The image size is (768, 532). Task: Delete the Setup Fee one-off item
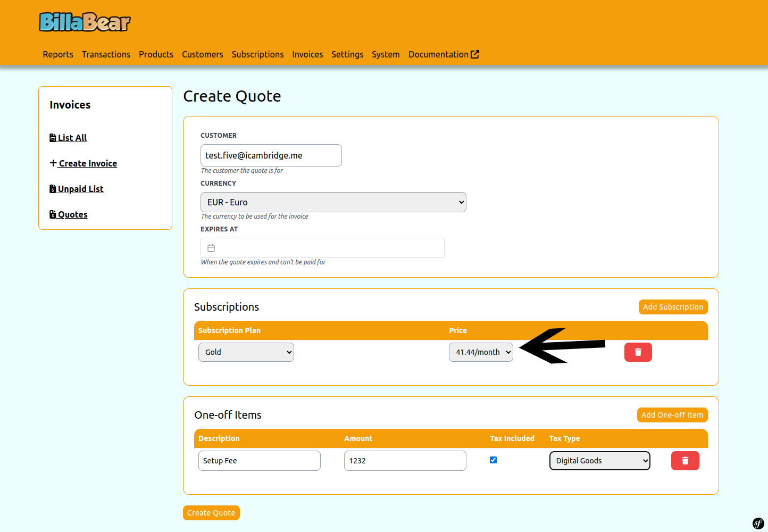[x=685, y=461]
